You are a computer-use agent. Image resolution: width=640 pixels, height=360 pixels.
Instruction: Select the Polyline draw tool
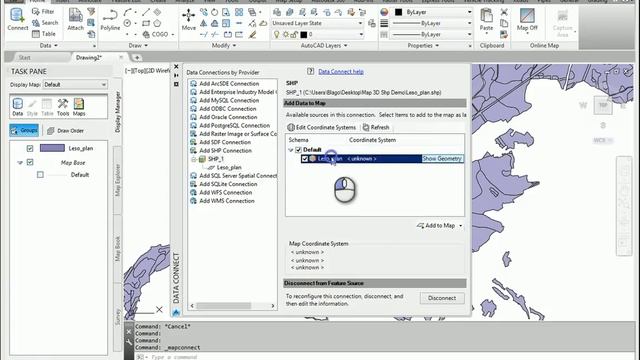click(110, 20)
